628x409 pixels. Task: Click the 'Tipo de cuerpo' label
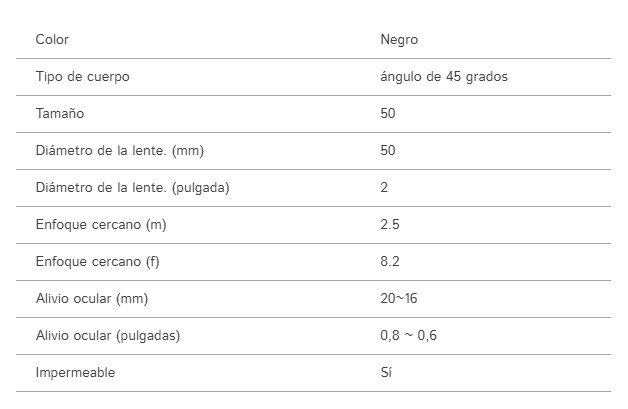pos(83,77)
